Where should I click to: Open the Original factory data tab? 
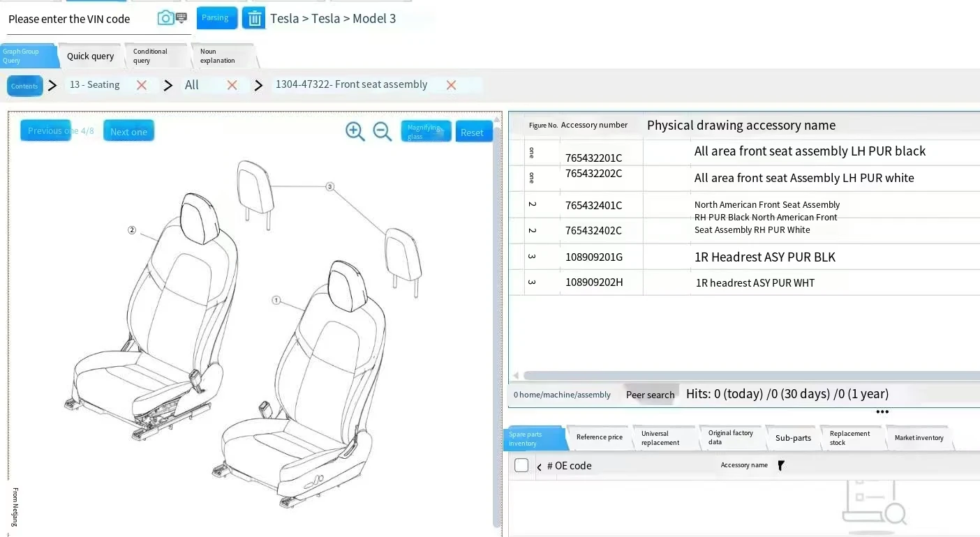(732, 437)
